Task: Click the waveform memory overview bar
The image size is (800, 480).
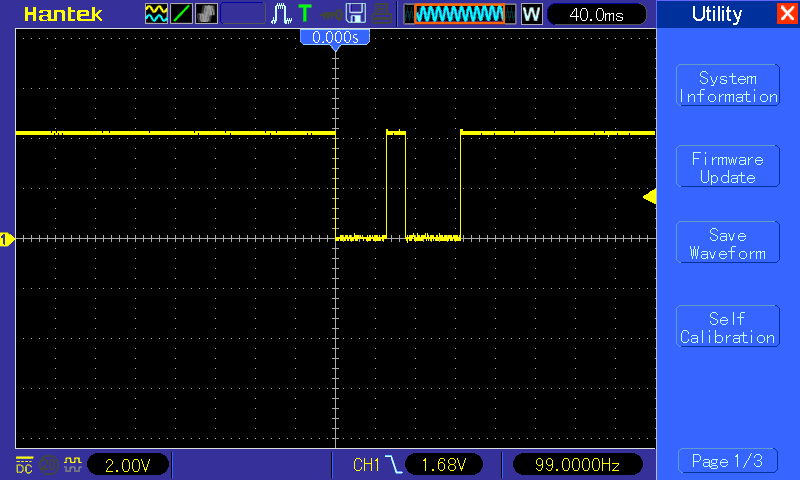Action: pyautogui.click(x=460, y=14)
